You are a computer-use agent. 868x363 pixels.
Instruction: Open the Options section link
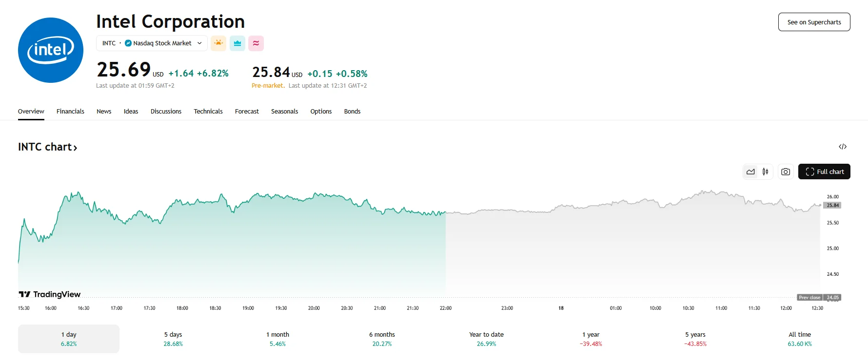[321, 111]
